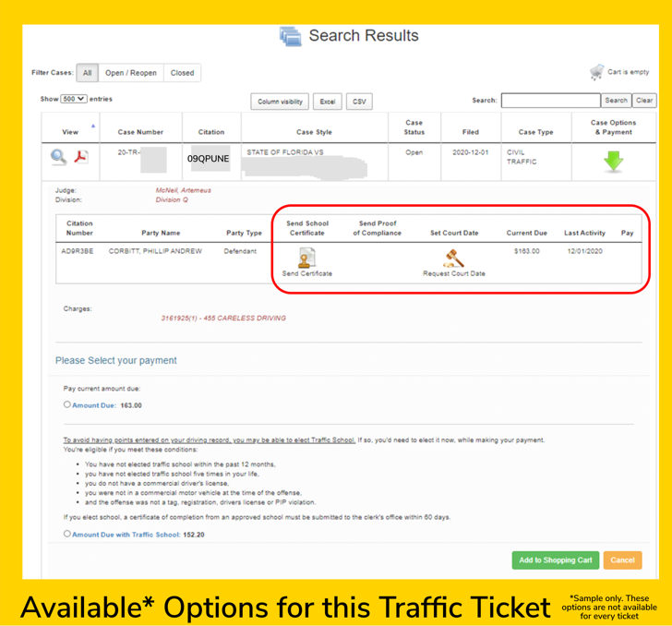Filter cases by Open / Reopen
The height and width of the screenshot is (626, 672).
point(131,73)
